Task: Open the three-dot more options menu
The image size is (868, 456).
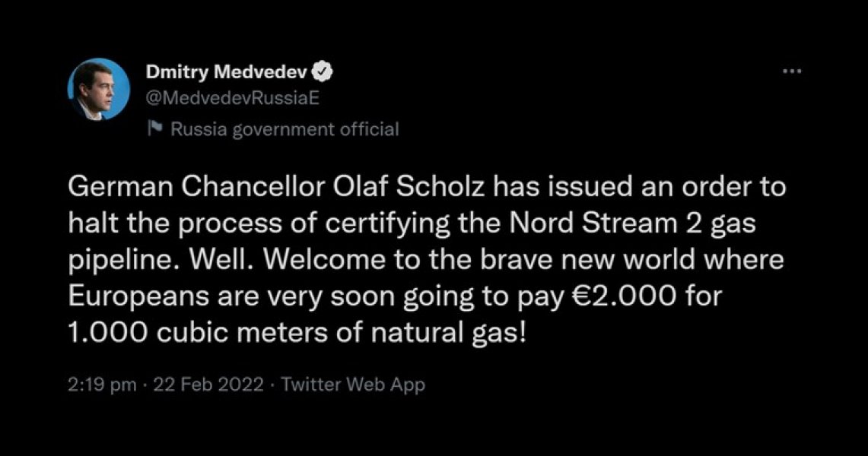Action: 792,71
